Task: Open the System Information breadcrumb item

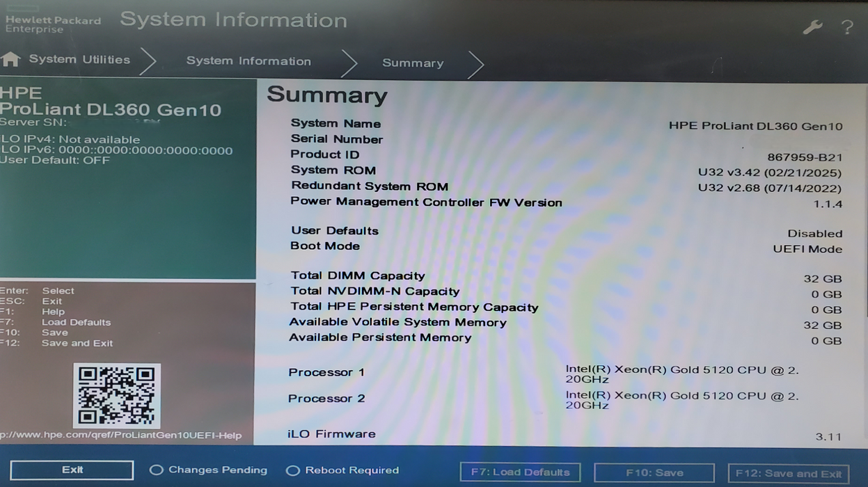Action: (248, 61)
